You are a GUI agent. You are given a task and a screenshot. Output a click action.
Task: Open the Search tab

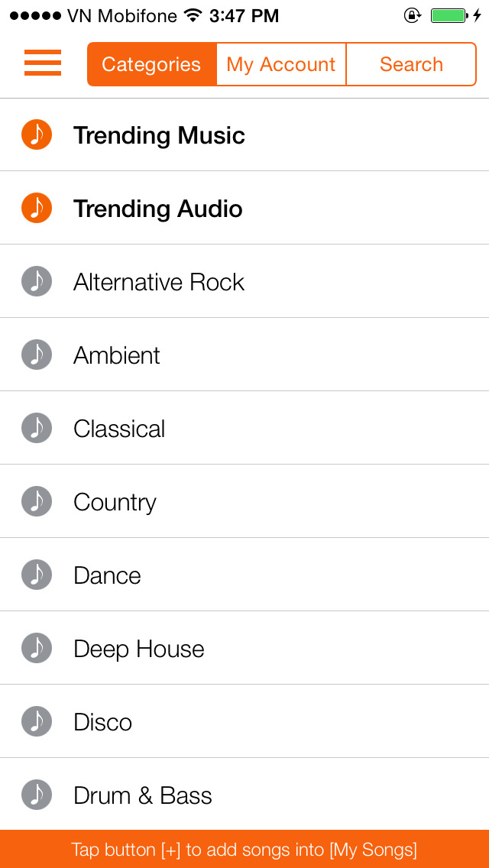click(x=411, y=64)
